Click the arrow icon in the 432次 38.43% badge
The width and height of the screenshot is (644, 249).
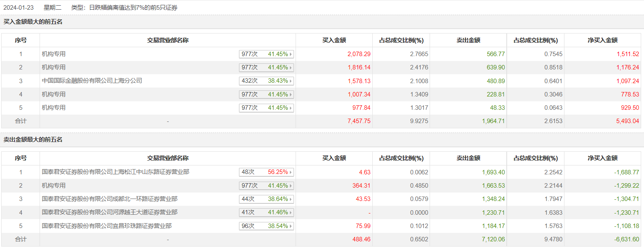(291, 81)
